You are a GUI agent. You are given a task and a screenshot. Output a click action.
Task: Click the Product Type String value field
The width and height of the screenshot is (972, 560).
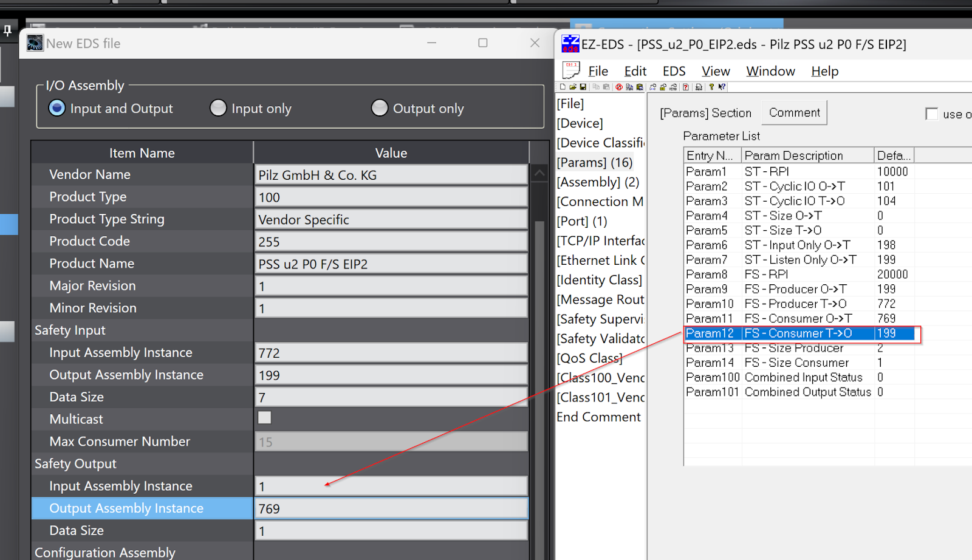coord(391,219)
